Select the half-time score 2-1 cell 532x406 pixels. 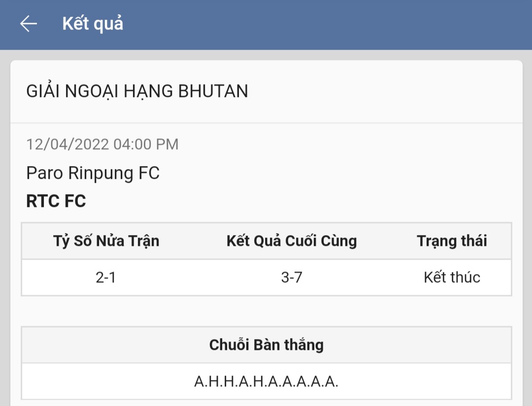click(x=106, y=277)
